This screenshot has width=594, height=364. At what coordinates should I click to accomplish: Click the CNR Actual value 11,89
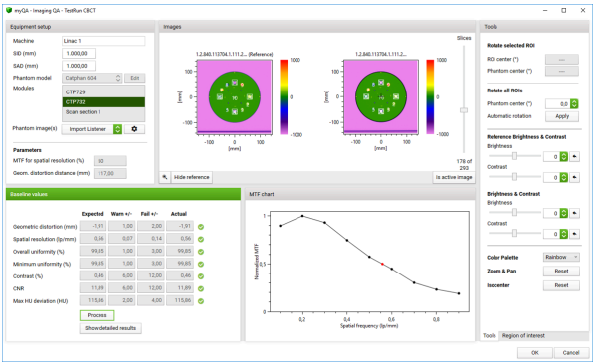pos(180,288)
